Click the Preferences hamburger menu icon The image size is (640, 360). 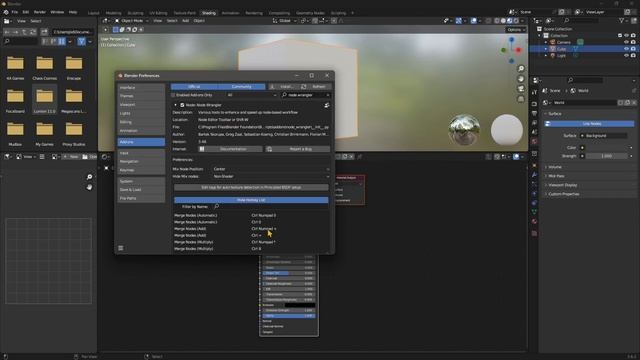coord(121,248)
